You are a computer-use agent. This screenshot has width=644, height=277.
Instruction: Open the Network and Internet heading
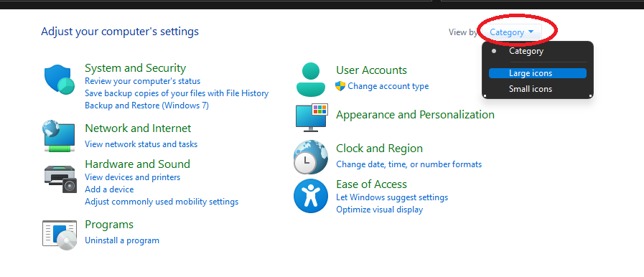[x=138, y=128]
